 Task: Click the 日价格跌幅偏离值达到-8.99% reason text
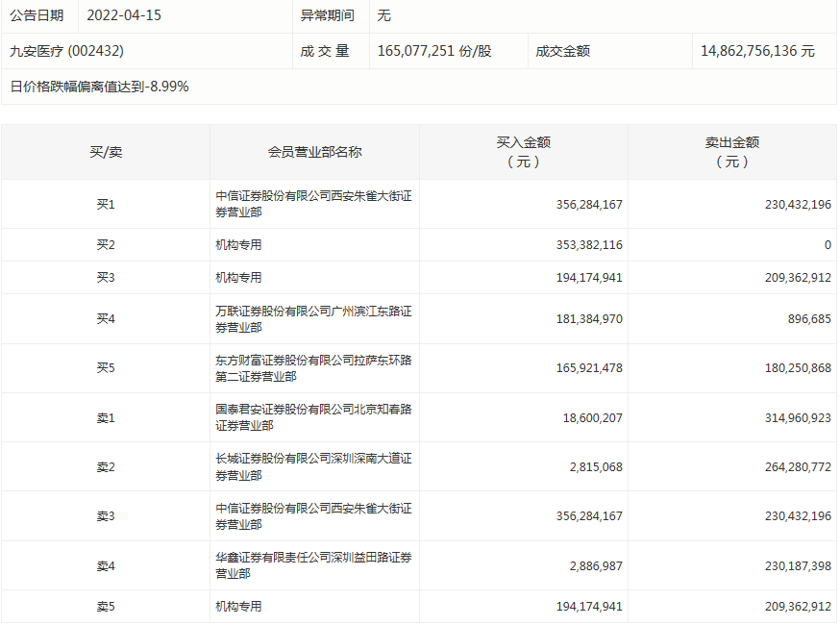(x=99, y=87)
